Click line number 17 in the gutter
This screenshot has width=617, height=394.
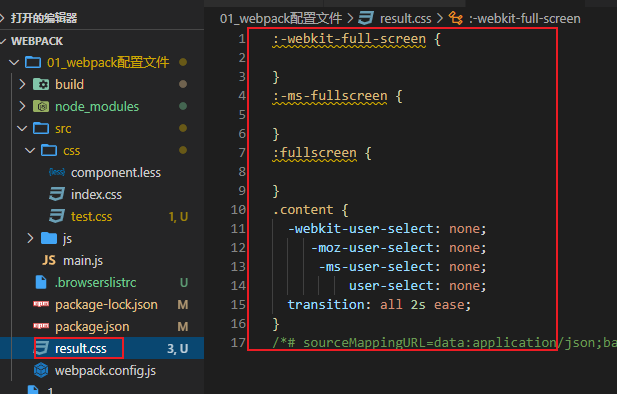tap(238, 343)
